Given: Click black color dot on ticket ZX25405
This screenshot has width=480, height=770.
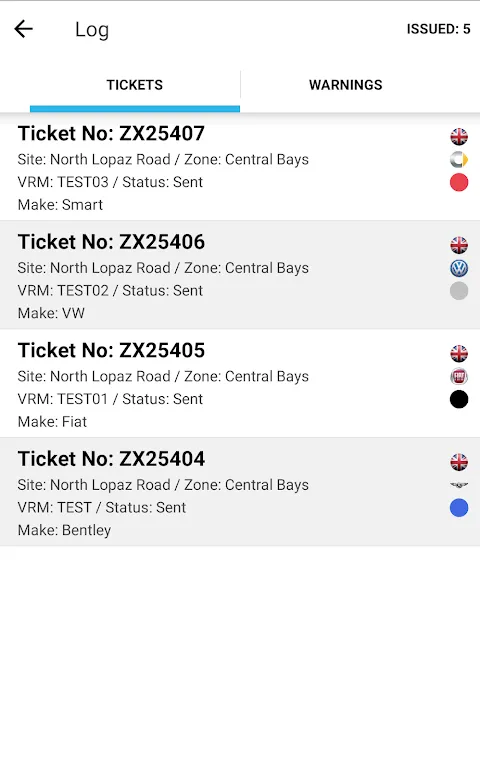Looking at the screenshot, I should coord(459,399).
